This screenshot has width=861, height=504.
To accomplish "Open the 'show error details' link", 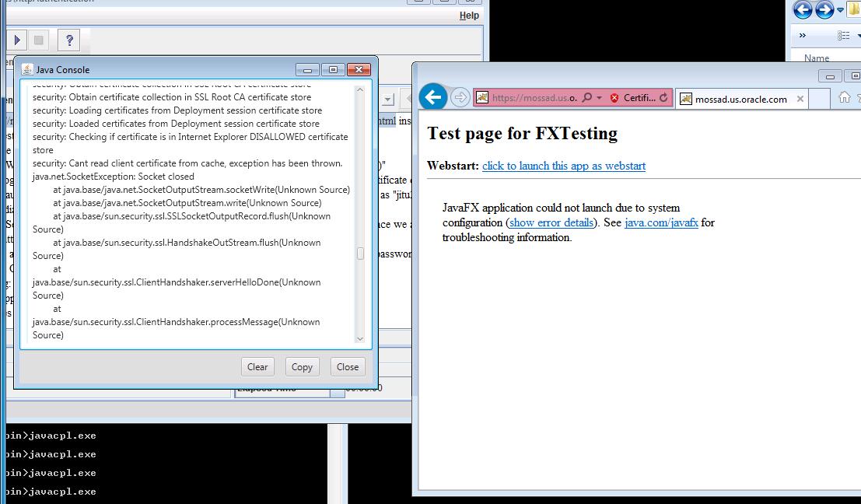I will click(x=551, y=222).
